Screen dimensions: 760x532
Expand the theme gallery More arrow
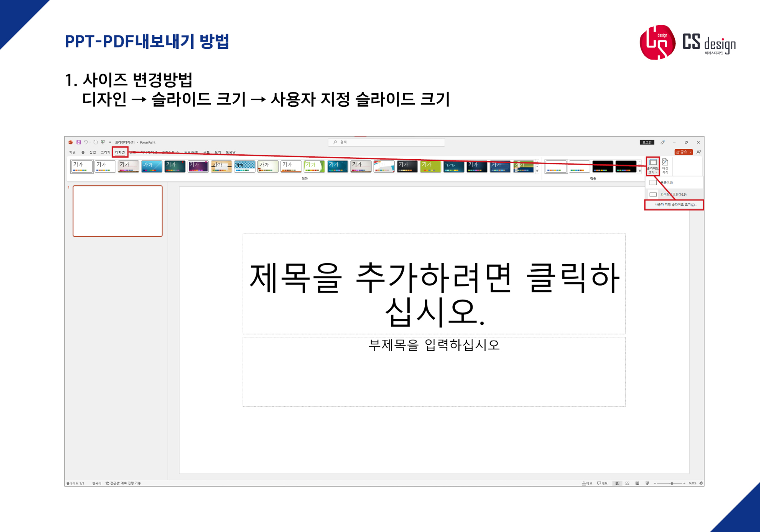[537, 171]
